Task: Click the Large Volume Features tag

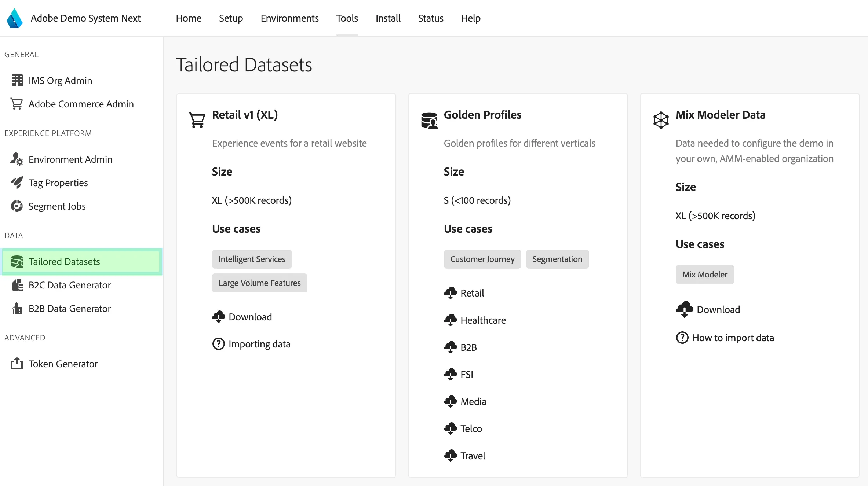Action: [260, 283]
